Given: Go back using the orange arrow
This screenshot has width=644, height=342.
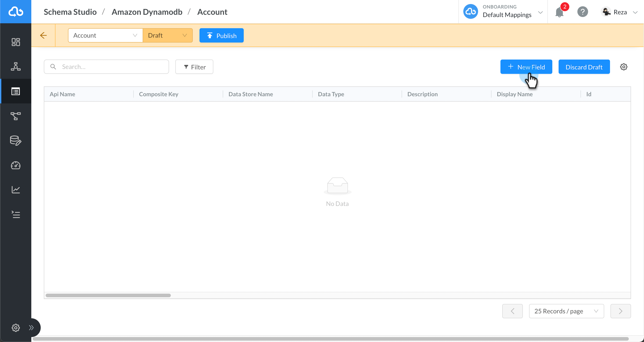Looking at the screenshot, I should tap(44, 35).
